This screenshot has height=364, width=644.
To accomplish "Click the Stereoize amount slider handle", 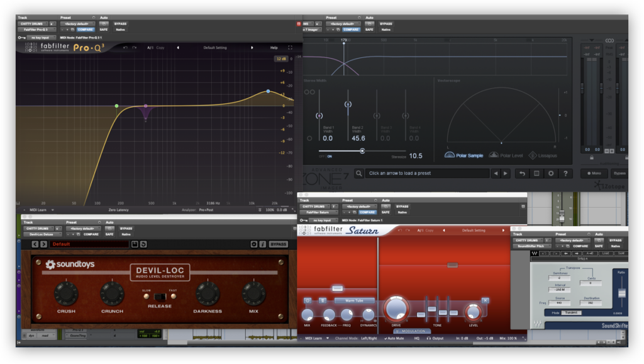I will pyautogui.click(x=362, y=151).
